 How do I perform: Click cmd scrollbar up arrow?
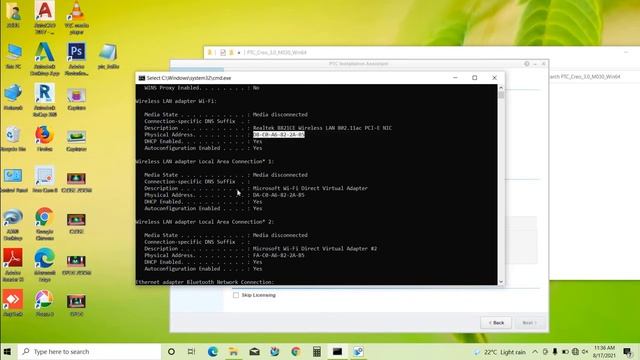(x=501, y=88)
